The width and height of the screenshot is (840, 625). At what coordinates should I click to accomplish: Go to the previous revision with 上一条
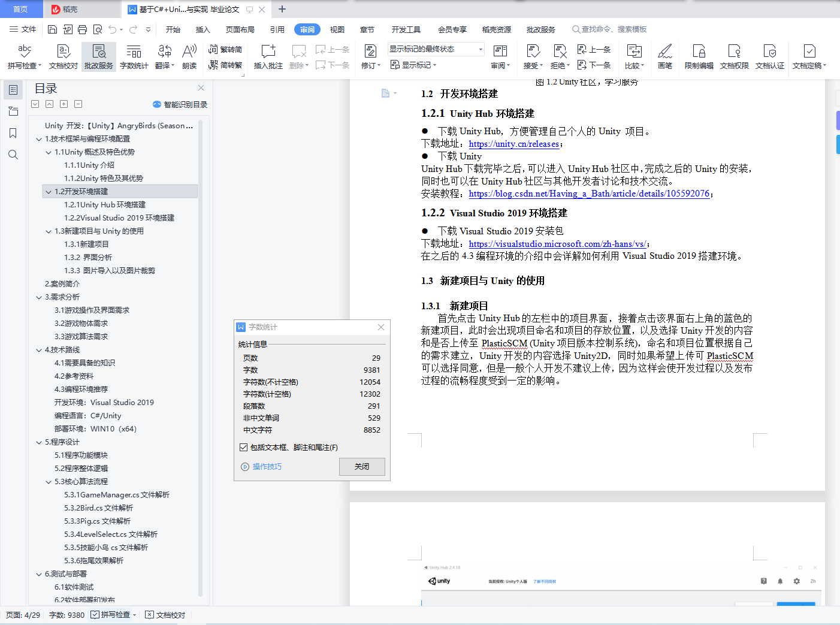point(594,50)
